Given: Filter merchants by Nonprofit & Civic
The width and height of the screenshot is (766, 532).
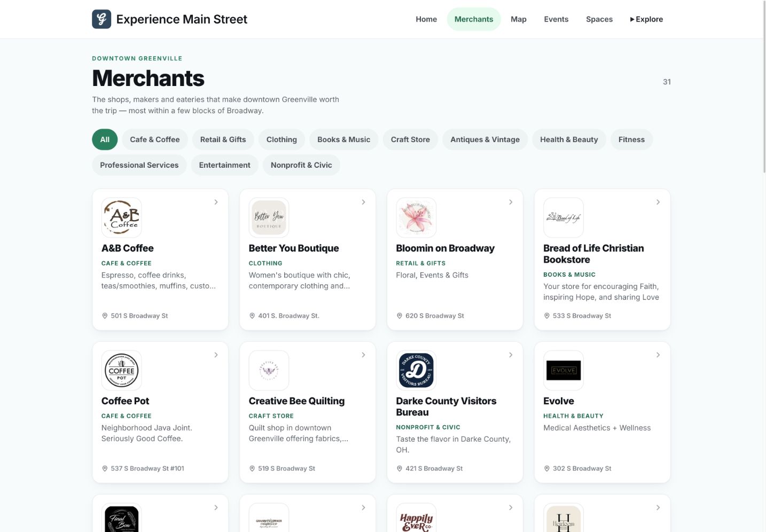Looking at the screenshot, I should (301, 165).
